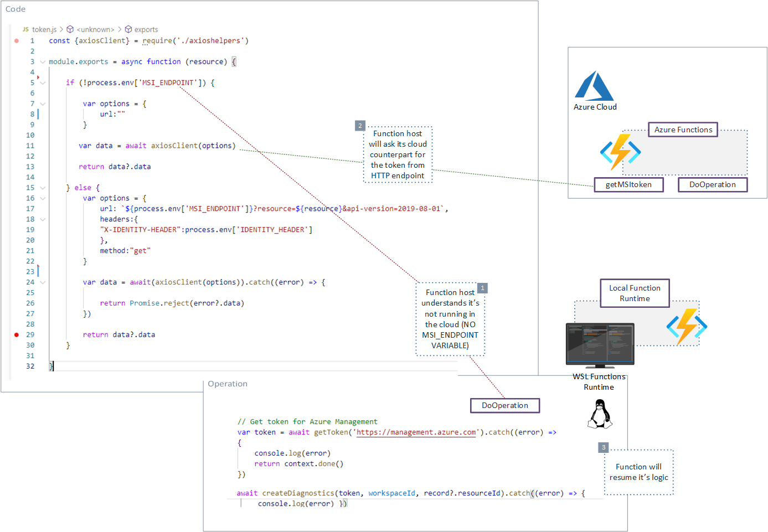Viewport: 768px width, 532px height.
Task: Fold the headers block at line 18
Action: (43, 220)
